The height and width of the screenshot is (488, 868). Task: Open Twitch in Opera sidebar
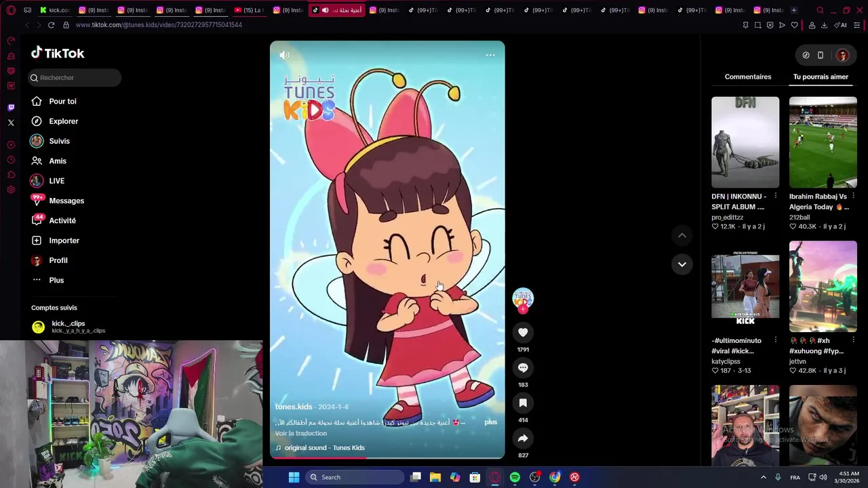[11, 108]
